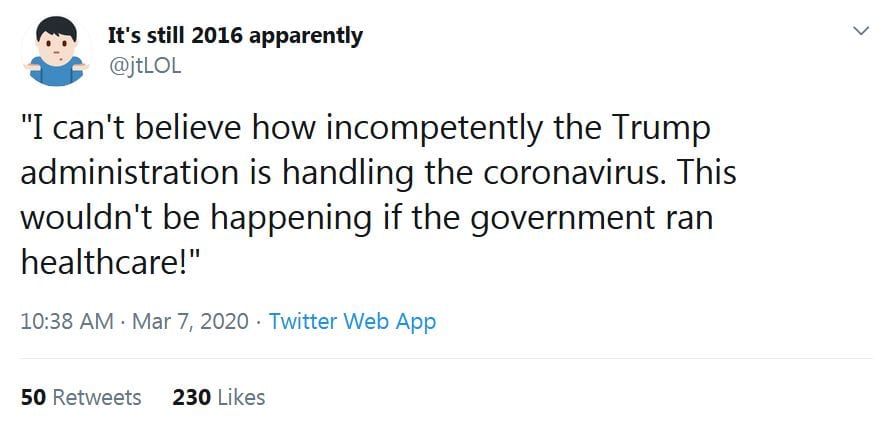
Task: View the 50 Retweets list
Action: click(x=81, y=397)
